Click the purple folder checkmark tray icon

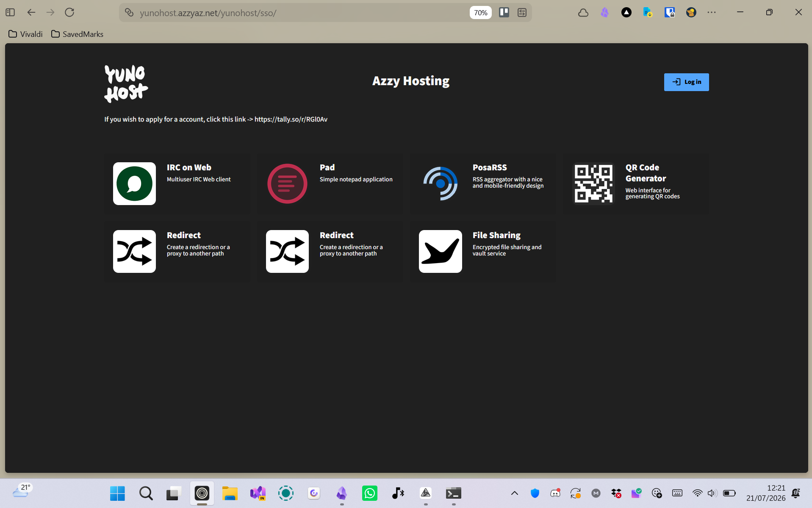[x=637, y=493]
